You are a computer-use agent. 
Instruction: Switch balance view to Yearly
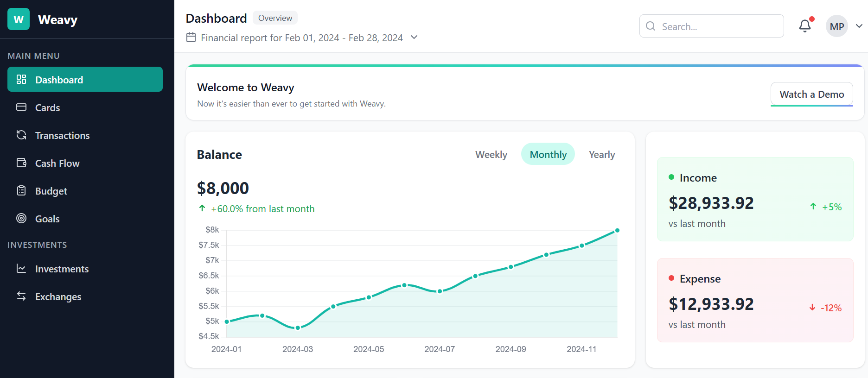[602, 155]
